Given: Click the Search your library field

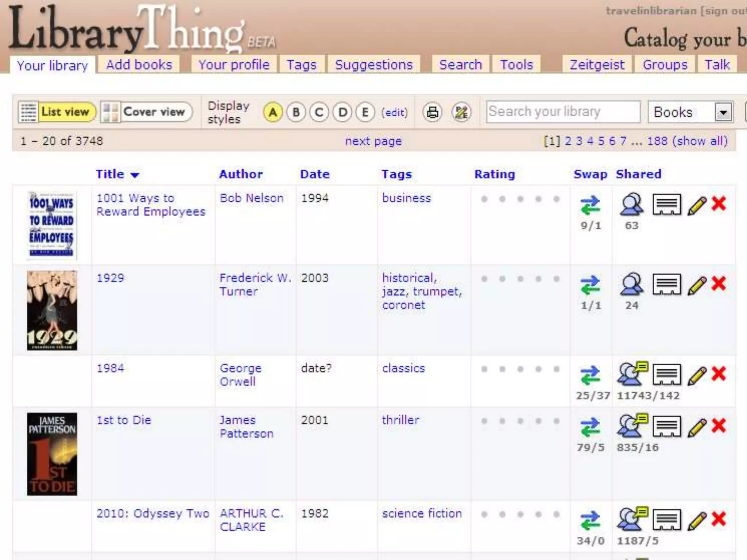Looking at the screenshot, I should pyautogui.click(x=563, y=112).
